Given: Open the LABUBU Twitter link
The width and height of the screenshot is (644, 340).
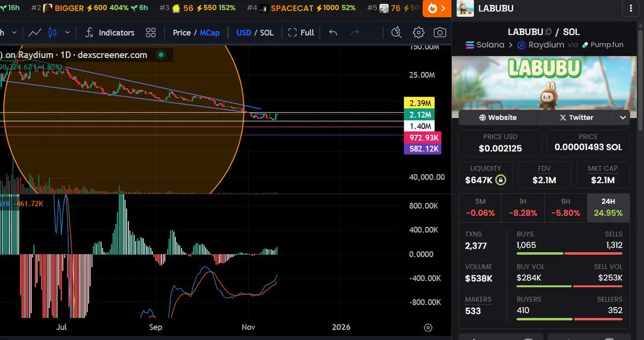Looking at the screenshot, I should click(577, 117).
